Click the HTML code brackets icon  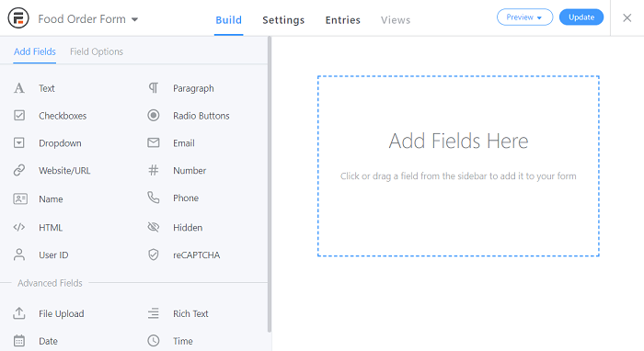[x=19, y=227]
